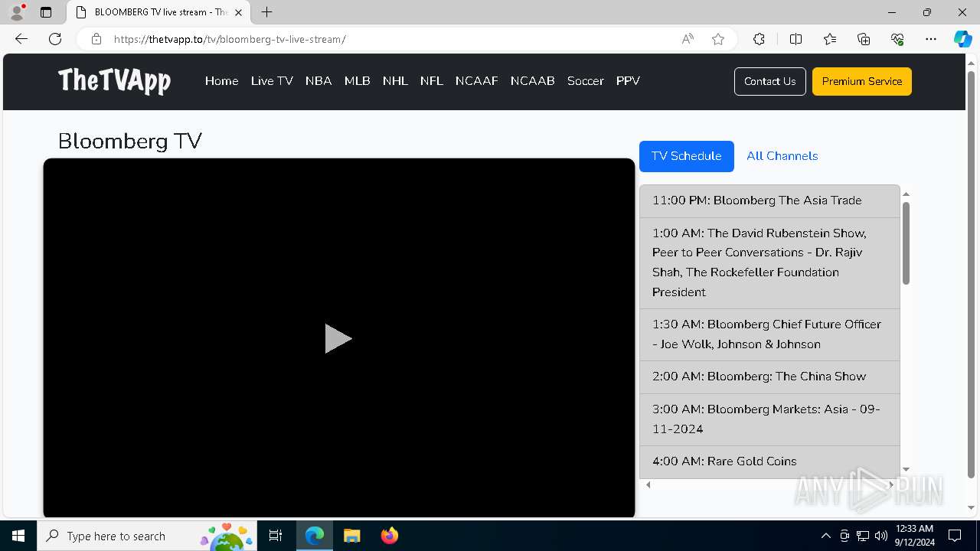
Task: Click the Contact Us button
Action: click(x=770, y=81)
